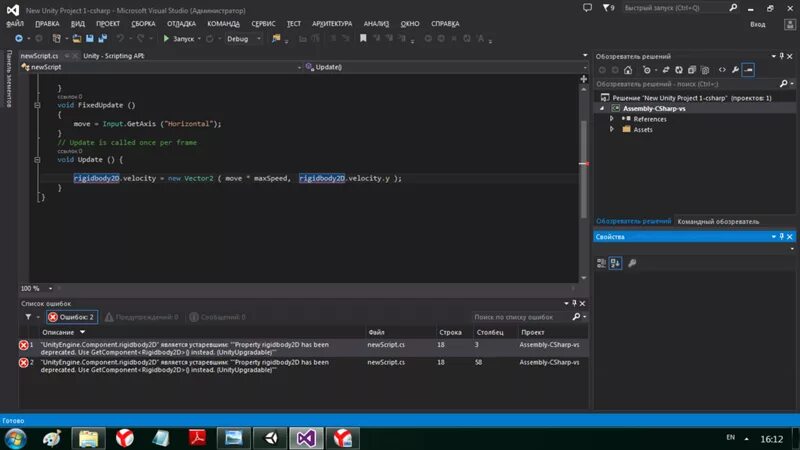Screen dimensions: 800x450
Task: Click the New Project toolbar icon
Action: 57,39
